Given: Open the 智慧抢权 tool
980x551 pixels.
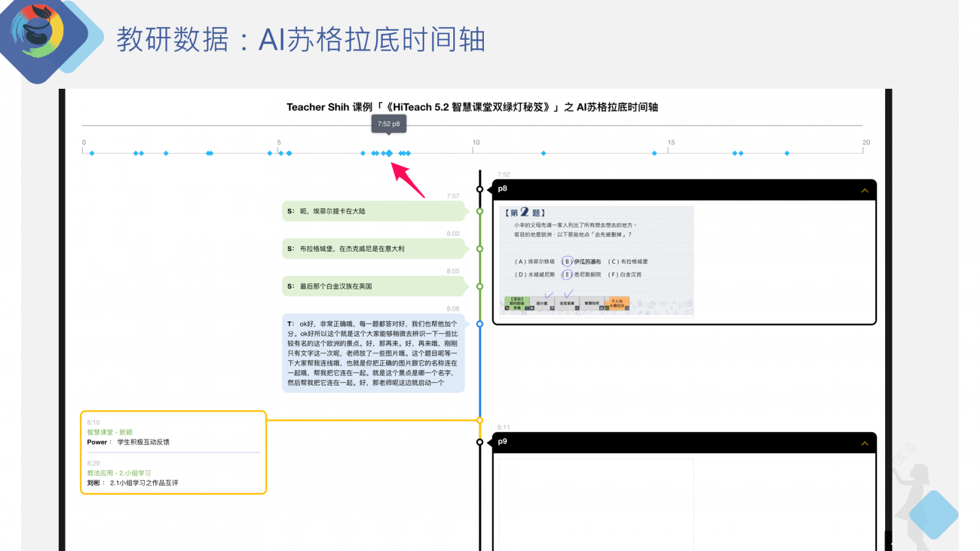Looking at the screenshot, I should coord(592,303).
